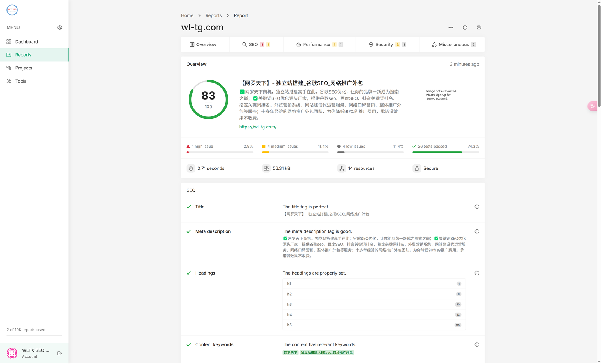Click the theme toggle icon beside MENU
The image size is (601, 364).
coord(60,27)
